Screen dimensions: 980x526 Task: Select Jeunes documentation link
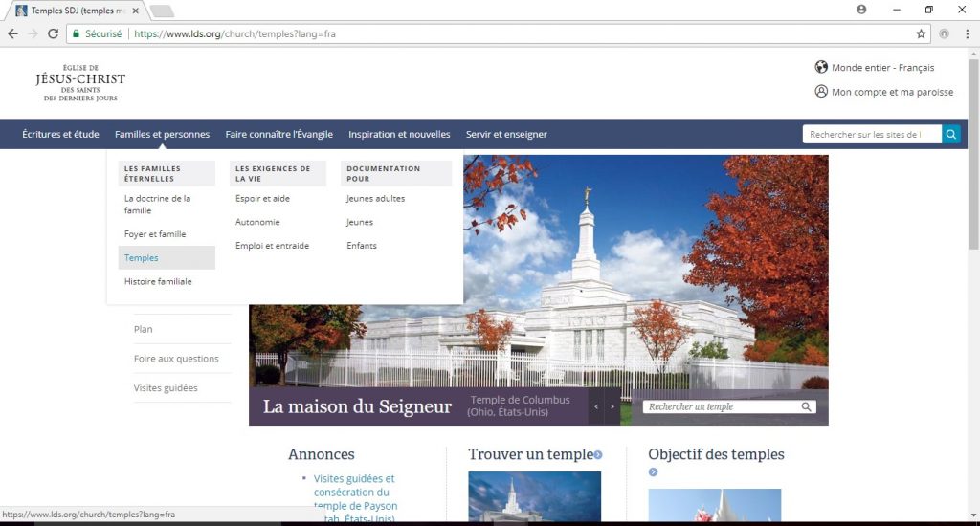360,223
